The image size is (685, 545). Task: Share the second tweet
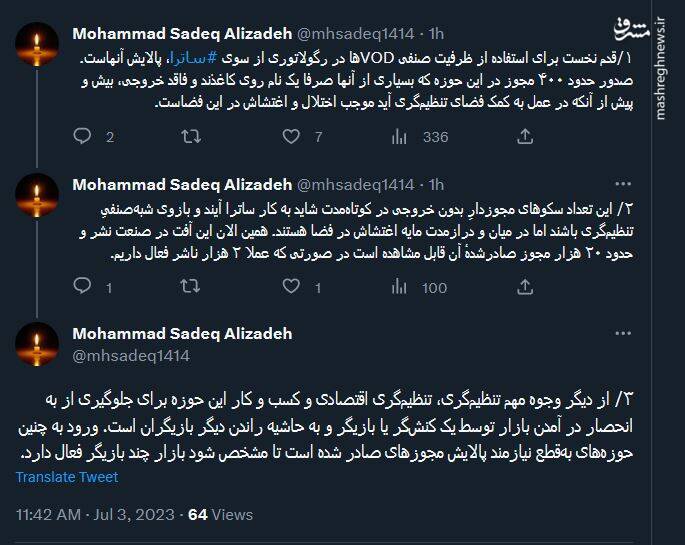[x=507, y=288]
